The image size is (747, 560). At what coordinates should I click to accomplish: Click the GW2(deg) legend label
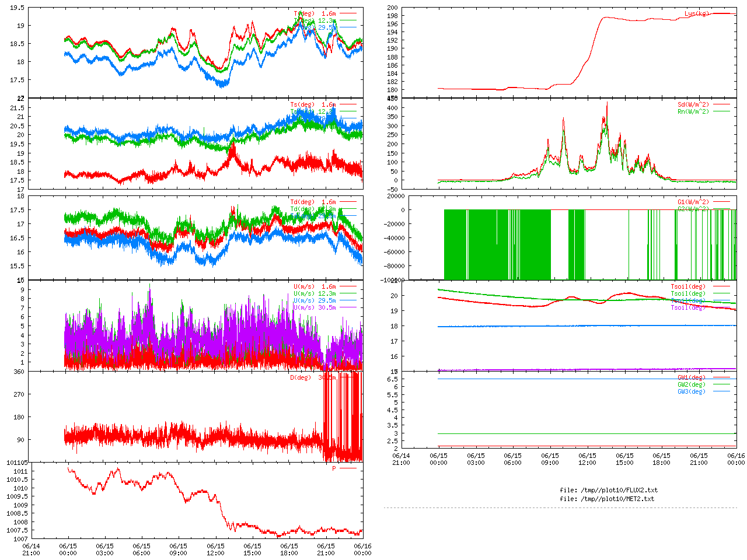pos(691,385)
